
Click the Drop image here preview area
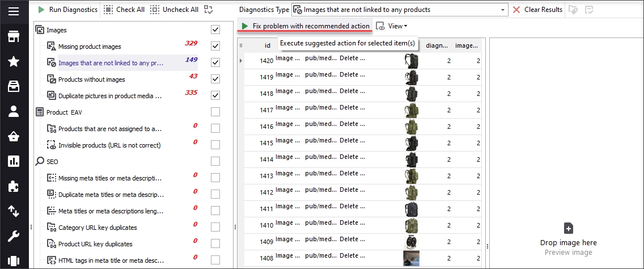[568, 240]
